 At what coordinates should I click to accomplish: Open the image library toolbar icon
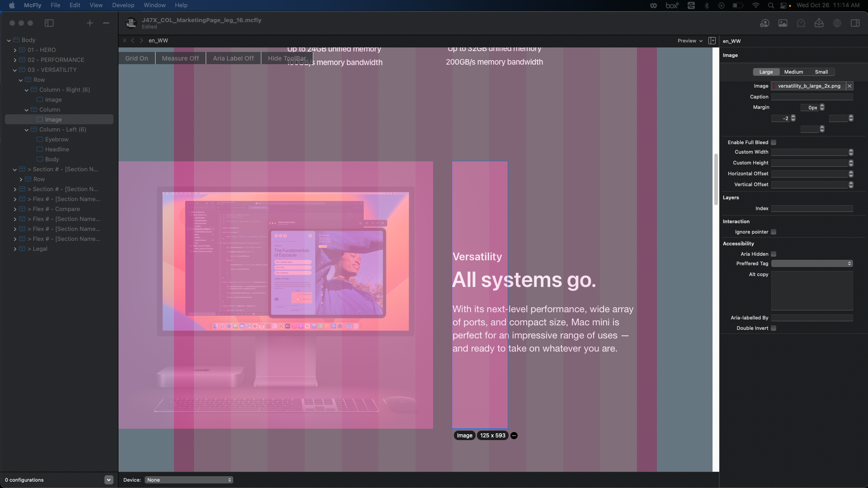coord(783,23)
